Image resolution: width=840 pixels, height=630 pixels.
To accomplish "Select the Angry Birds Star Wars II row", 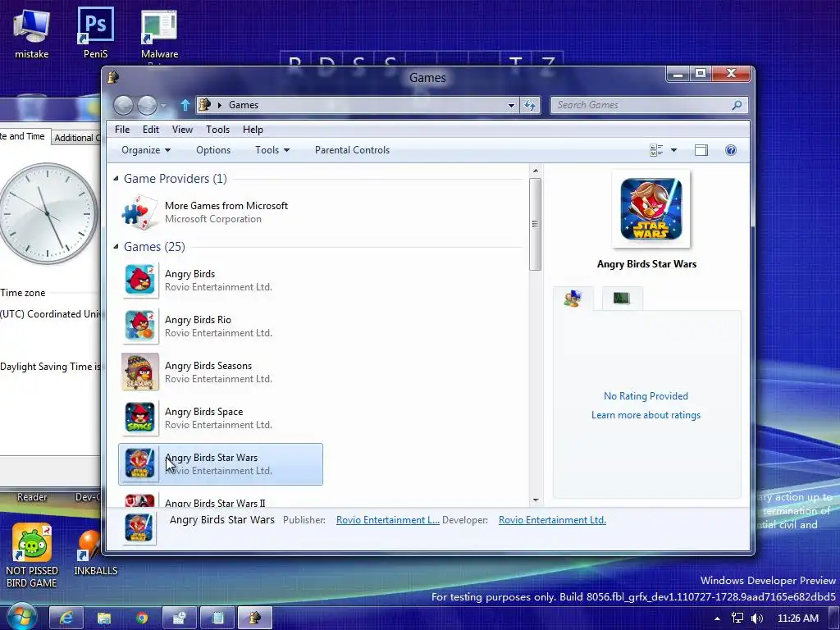I will (x=221, y=500).
